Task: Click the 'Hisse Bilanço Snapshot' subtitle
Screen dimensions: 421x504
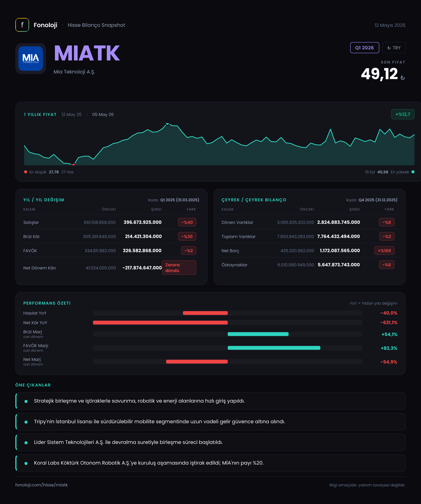Action: (96, 25)
